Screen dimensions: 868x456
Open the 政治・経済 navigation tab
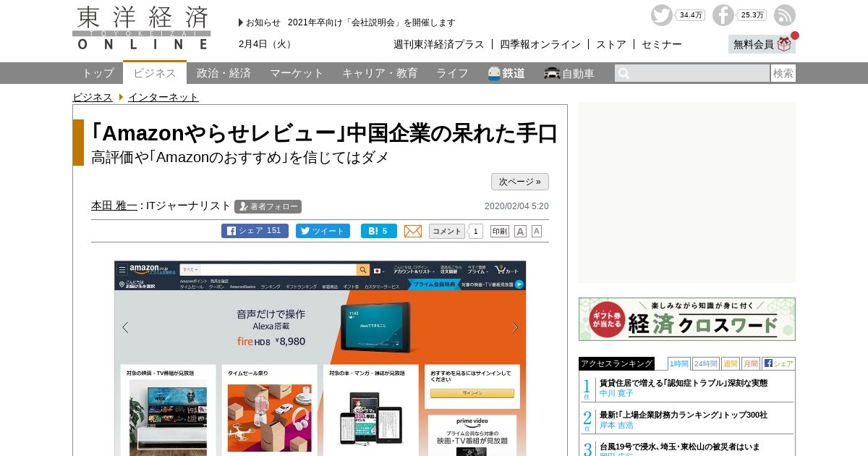point(224,73)
